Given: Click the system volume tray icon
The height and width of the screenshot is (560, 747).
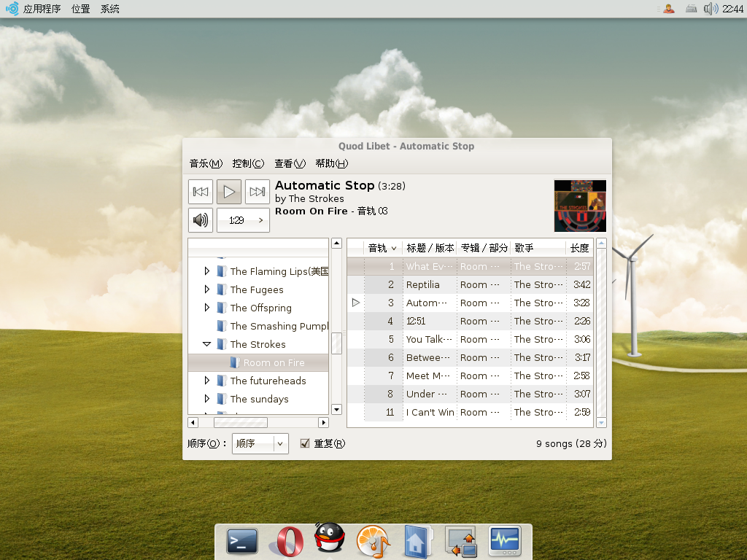Looking at the screenshot, I should click(x=711, y=9).
